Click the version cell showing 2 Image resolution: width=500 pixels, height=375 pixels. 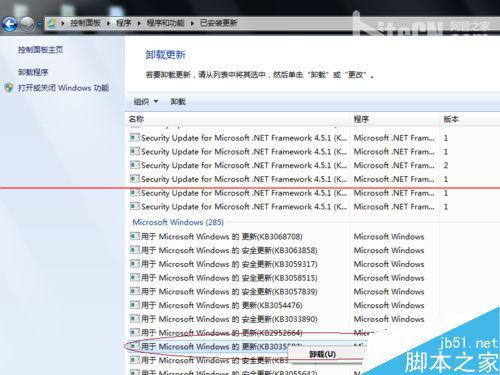(x=446, y=165)
